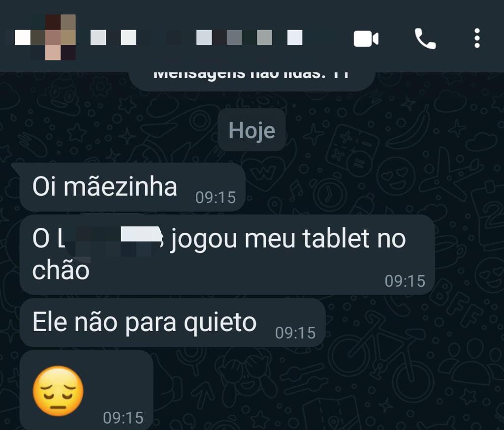Tap the "Hoje" date chip
The width and height of the screenshot is (504, 430).
point(252,130)
